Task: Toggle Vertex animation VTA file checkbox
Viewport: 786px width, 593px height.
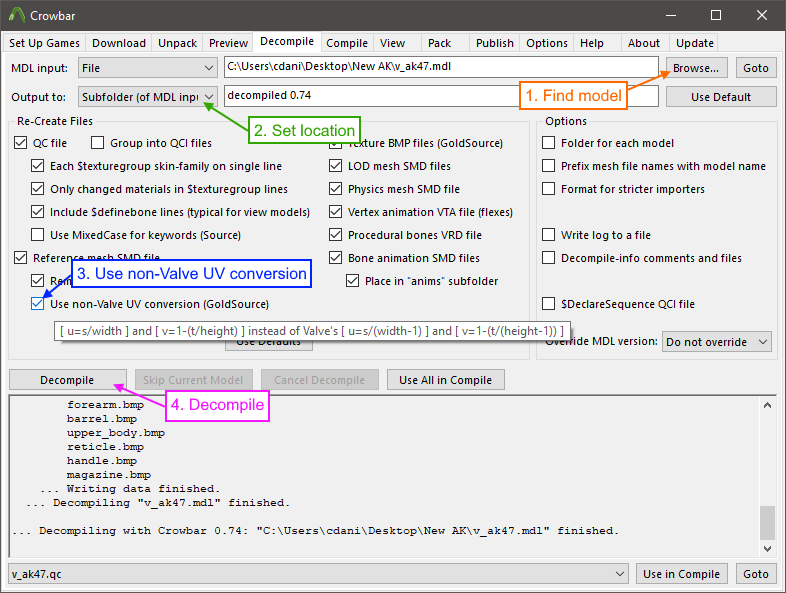Action: pyautogui.click(x=335, y=212)
